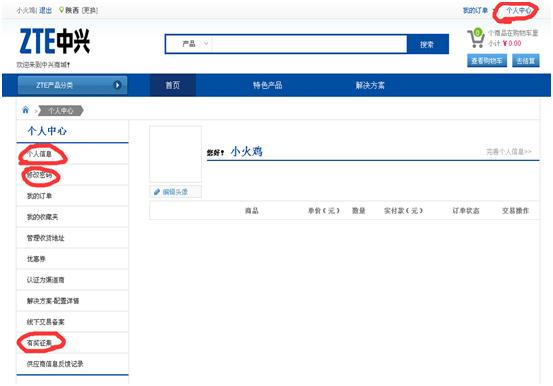The width and height of the screenshot is (553, 386).
Task: Open the shopping cart icon
Action: (x=476, y=38)
